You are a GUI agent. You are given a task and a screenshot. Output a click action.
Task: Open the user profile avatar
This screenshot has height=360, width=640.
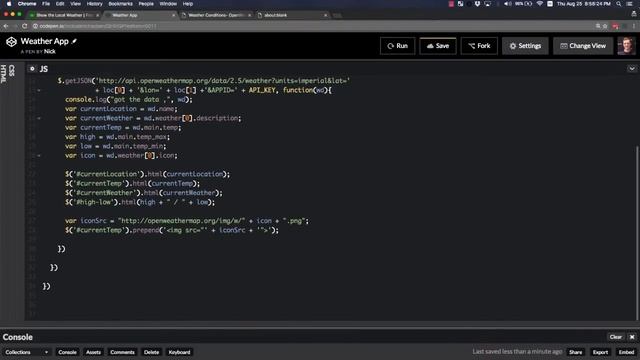(626, 46)
